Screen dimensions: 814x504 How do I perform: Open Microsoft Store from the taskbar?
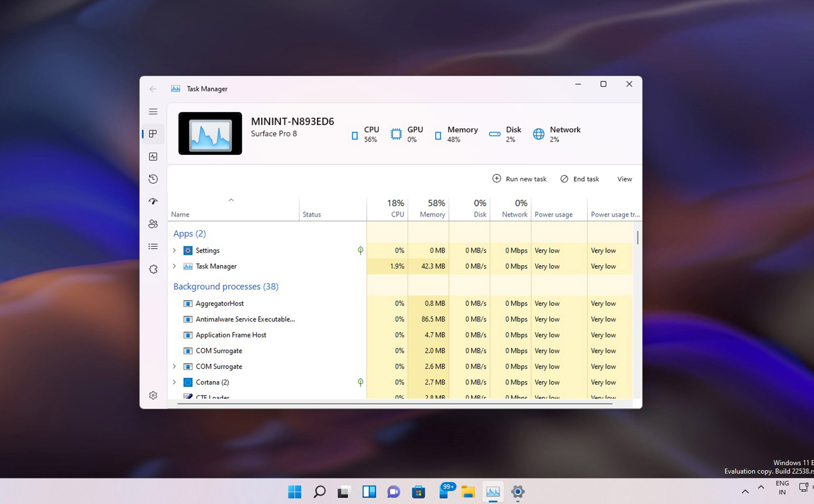tap(418, 492)
